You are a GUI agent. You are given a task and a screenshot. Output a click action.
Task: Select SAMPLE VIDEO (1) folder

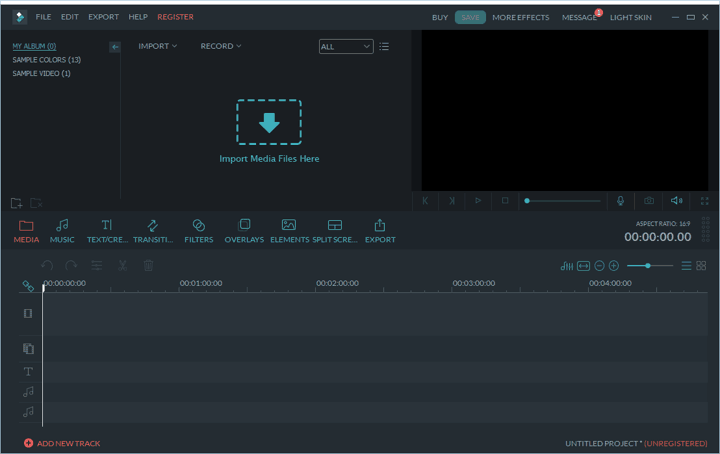click(41, 73)
